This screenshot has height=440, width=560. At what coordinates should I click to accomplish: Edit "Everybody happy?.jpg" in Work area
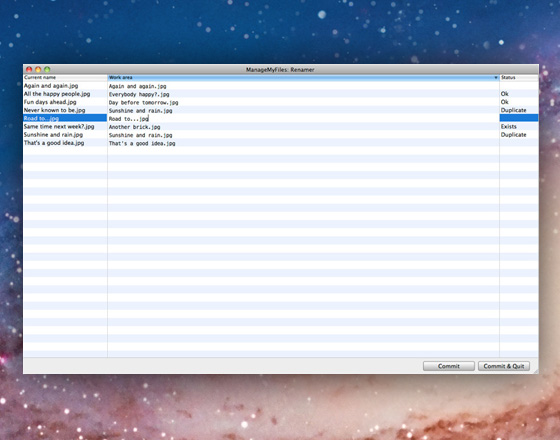tap(139, 94)
